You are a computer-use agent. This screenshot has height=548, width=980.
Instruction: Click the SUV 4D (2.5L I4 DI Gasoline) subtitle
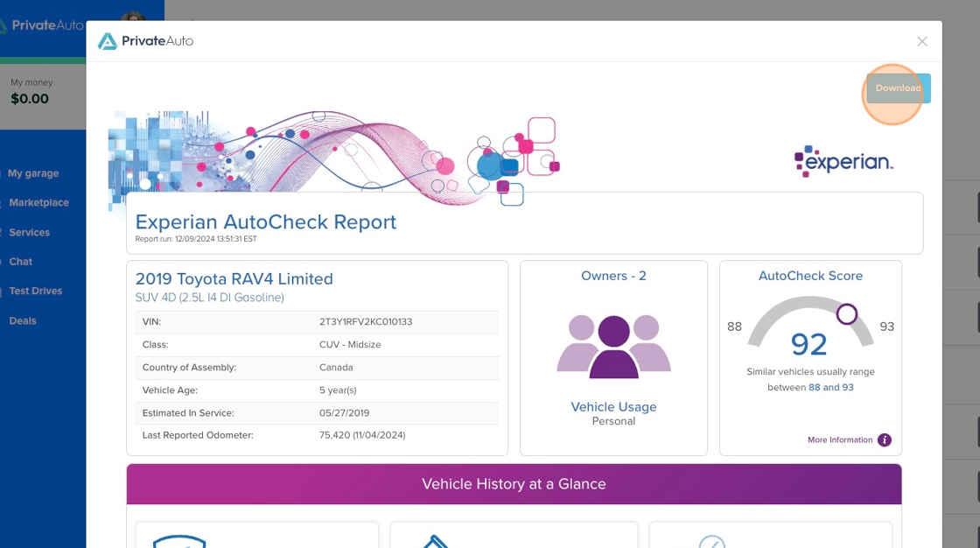click(209, 298)
